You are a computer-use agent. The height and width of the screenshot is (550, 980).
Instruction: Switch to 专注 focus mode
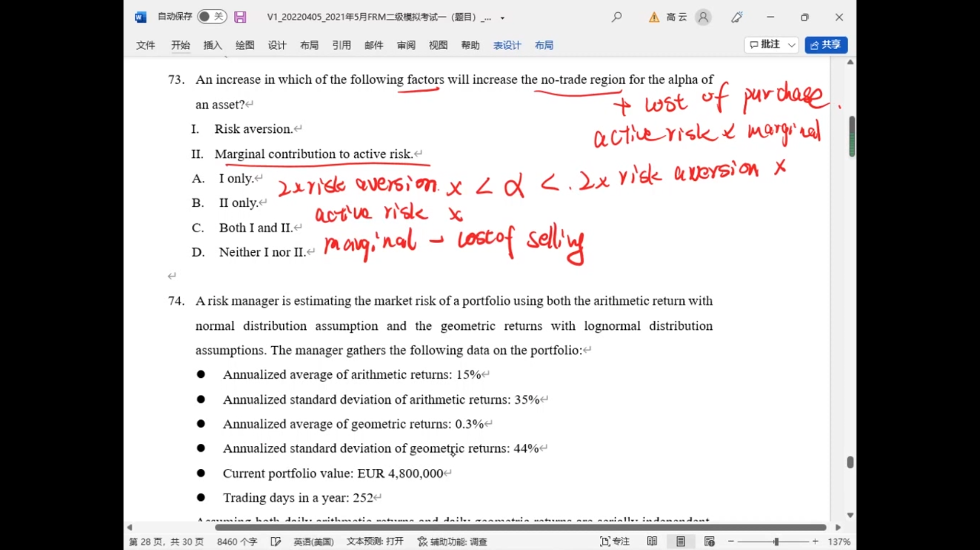(x=615, y=541)
